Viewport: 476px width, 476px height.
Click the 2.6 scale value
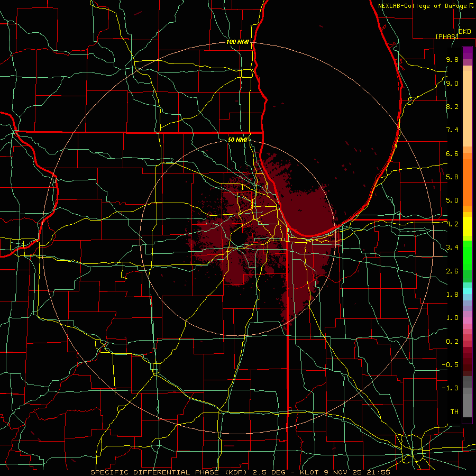[x=452, y=271]
